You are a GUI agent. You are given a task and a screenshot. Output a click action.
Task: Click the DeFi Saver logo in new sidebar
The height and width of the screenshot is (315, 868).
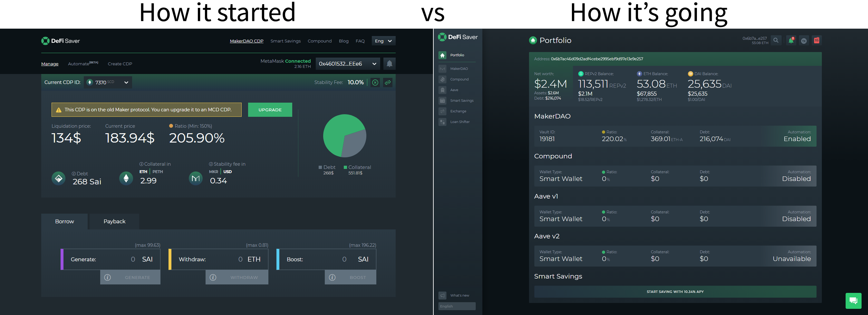[458, 37]
